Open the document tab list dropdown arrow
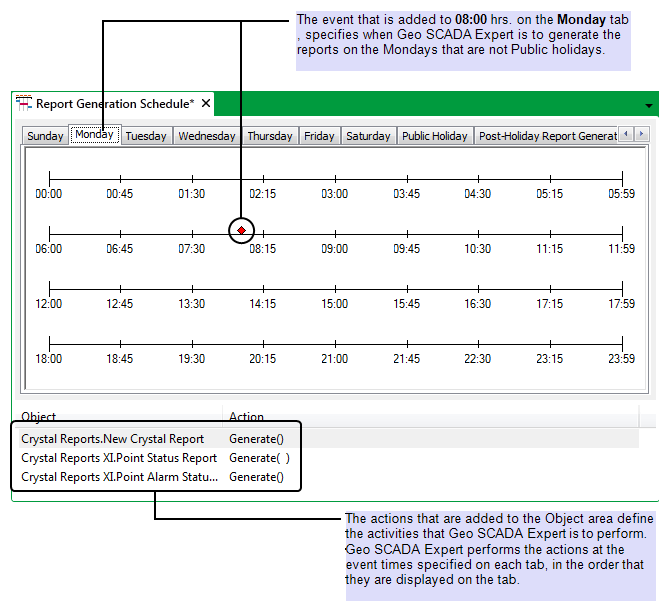This screenshot has width=659, height=613. pyautogui.click(x=648, y=105)
